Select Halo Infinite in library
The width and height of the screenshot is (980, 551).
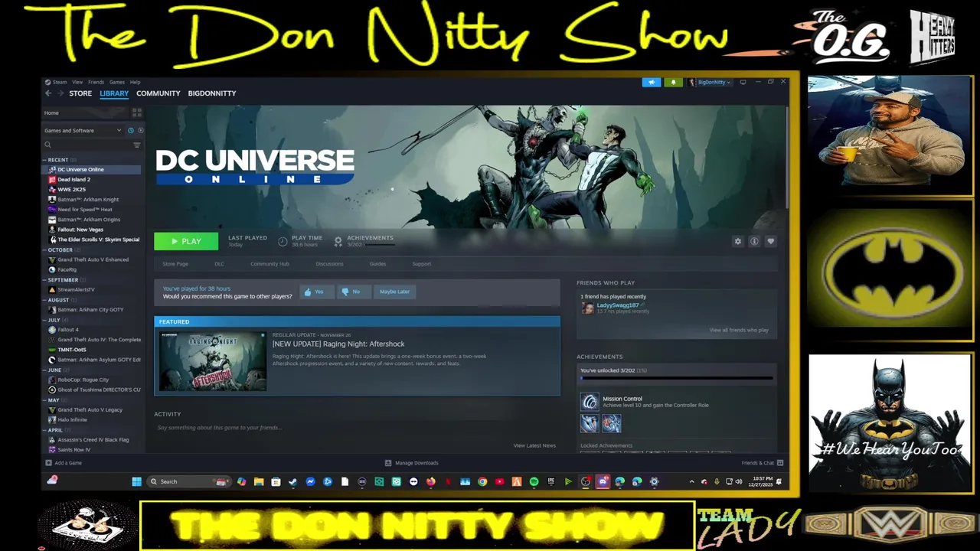(72, 420)
